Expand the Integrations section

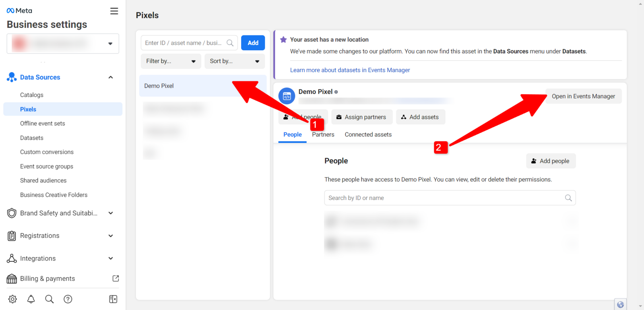coord(111,258)
